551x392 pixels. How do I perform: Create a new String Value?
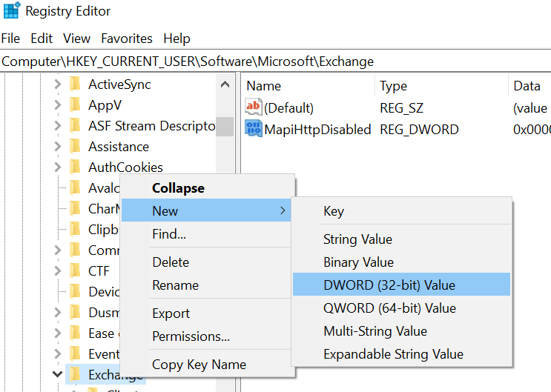coord(401,239)
